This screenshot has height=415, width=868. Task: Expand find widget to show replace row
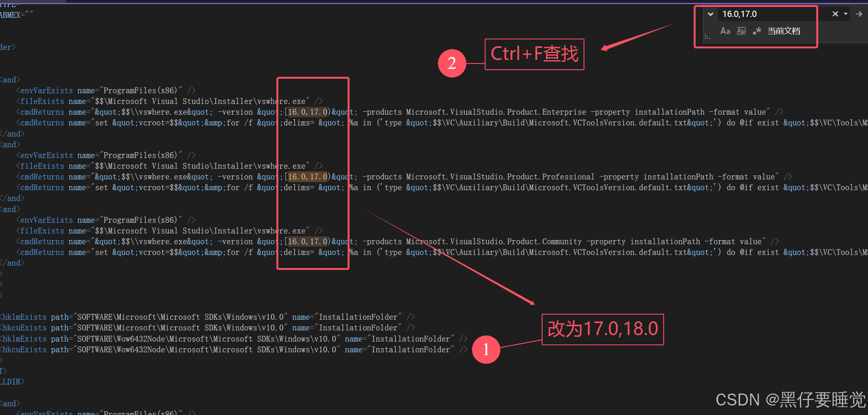(x=711, y=14)
